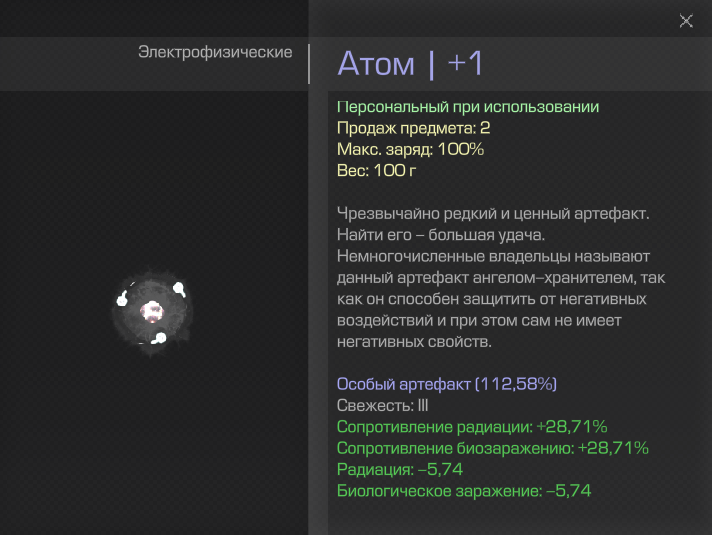Viewport: 712px width, 535px height.
Task: Click the Свежесть: III line
Action: click(382, 406)
